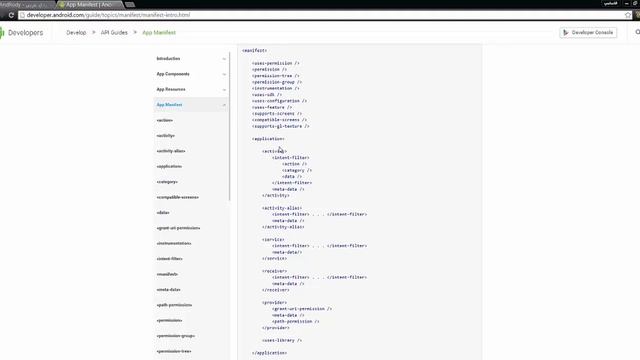Open App Manifest in the sidebar

[x=169, y=105]
